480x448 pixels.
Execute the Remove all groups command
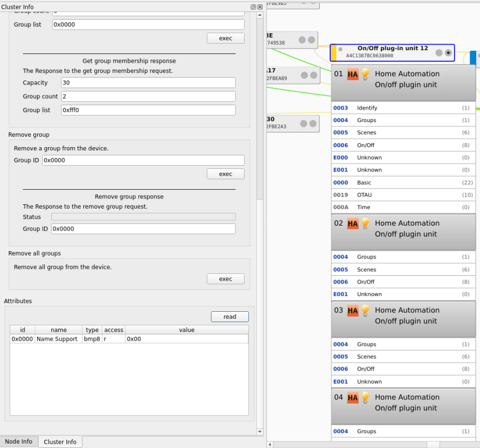click(226, 279)
